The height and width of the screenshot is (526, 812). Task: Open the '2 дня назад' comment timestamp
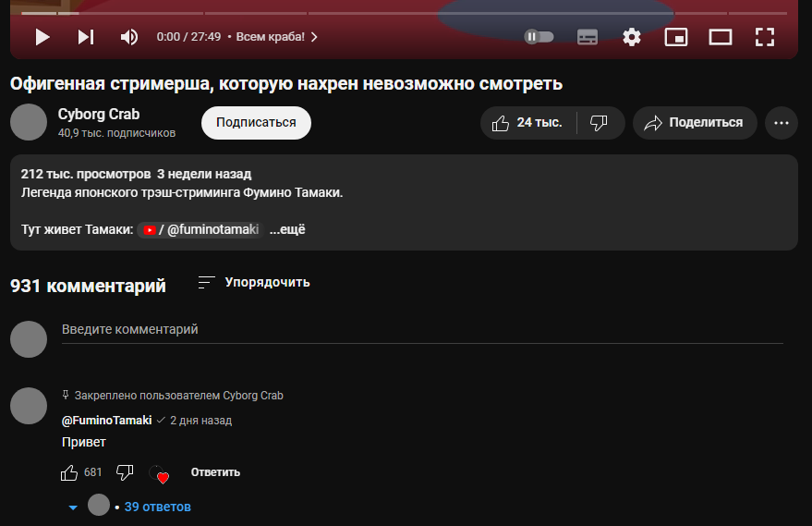(201, 421)
